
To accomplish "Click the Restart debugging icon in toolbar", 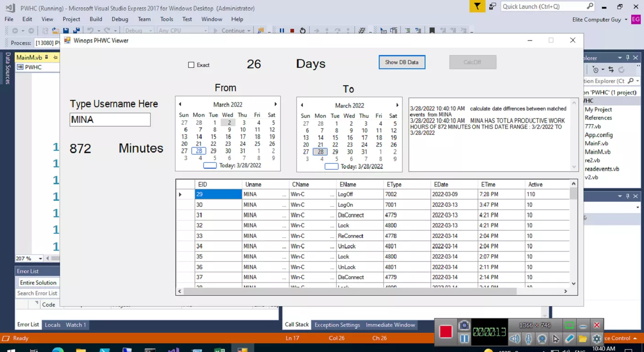I will click(303, 31).
